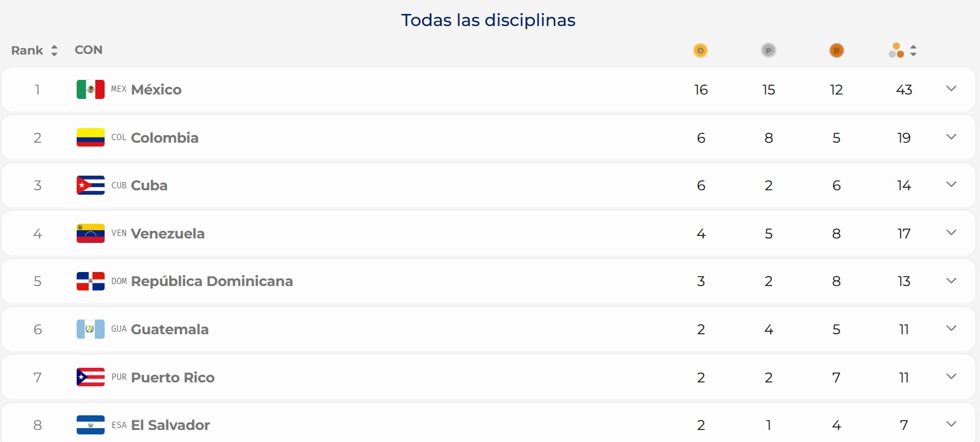This screenshot has height=442, width=980.
Task: Click the Todas las disciplinas heading
Action: pyautogui.click(x=489, y=20)
